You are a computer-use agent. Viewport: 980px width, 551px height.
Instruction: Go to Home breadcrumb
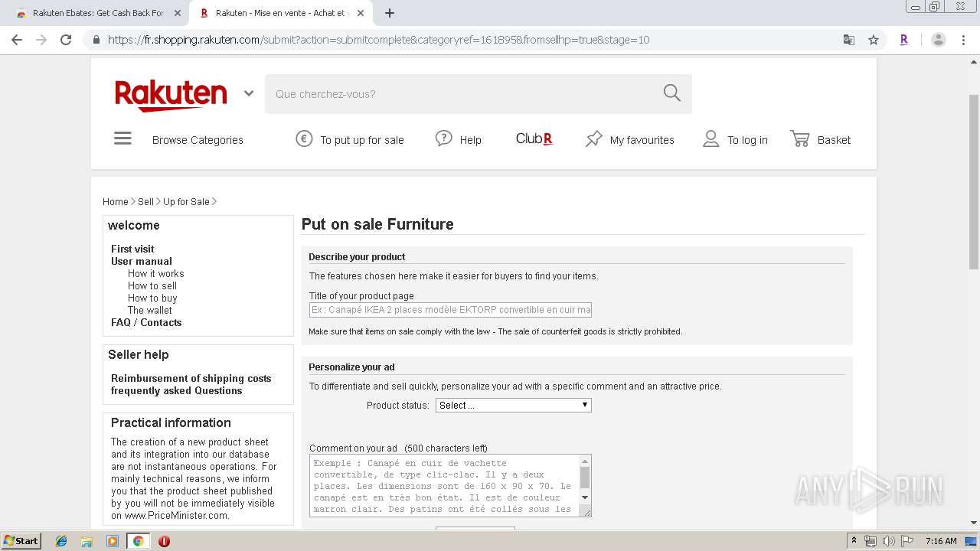[116, 202]
